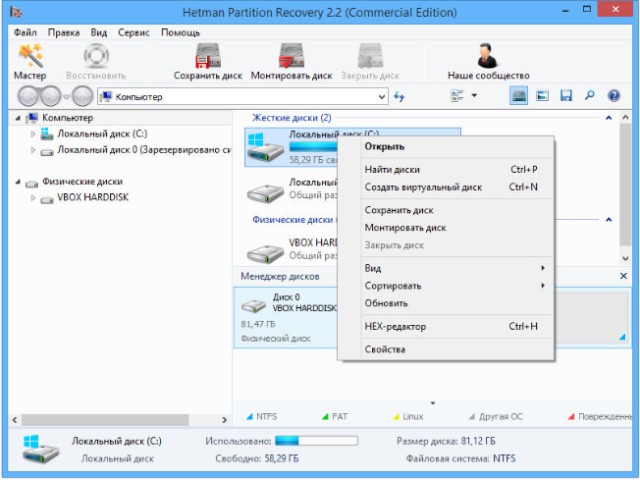Click the scroll-up arrow of disk list
The height and width of the screenshot is (480, 640).
(x=625, y=118)
